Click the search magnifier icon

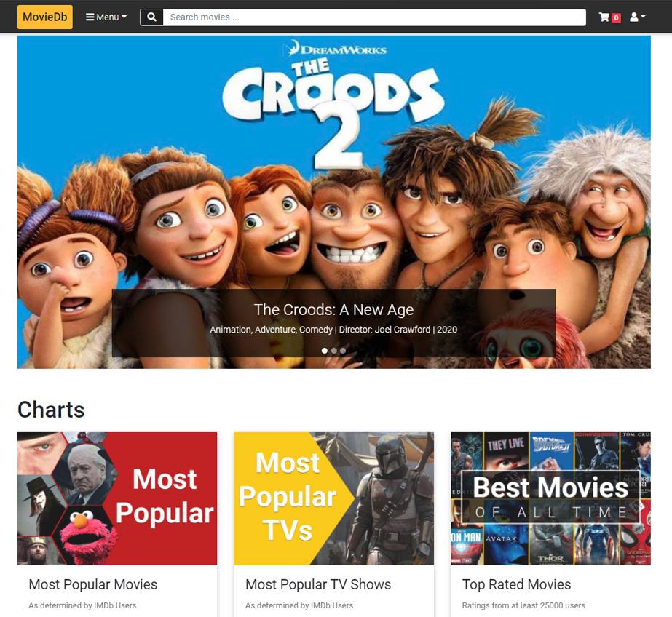point(151,17)
